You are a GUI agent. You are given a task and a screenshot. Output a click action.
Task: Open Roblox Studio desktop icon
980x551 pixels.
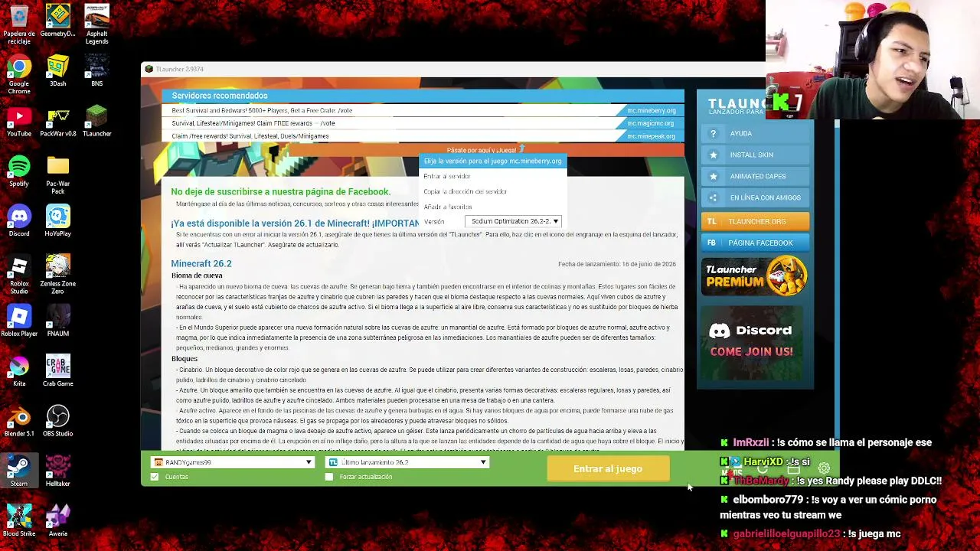pyautogui.click(x=19, y=275)
